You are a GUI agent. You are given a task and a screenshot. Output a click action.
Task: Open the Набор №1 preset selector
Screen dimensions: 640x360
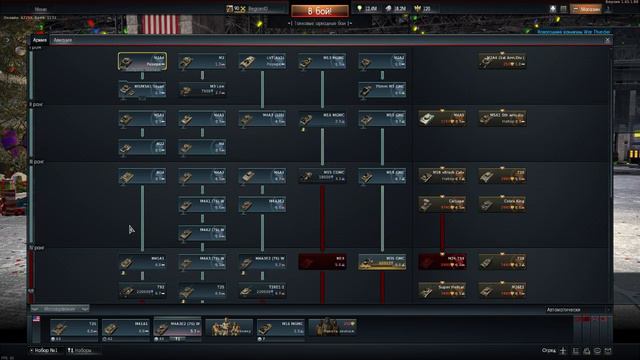pos(44,350)
